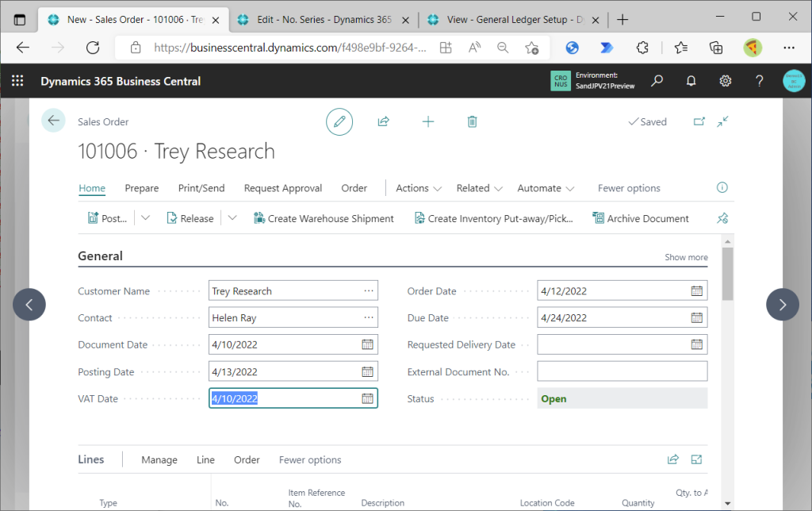Switch to the Edit - No. Series browser tab
This screenshot has width=812, height=511.
point(324,20)
